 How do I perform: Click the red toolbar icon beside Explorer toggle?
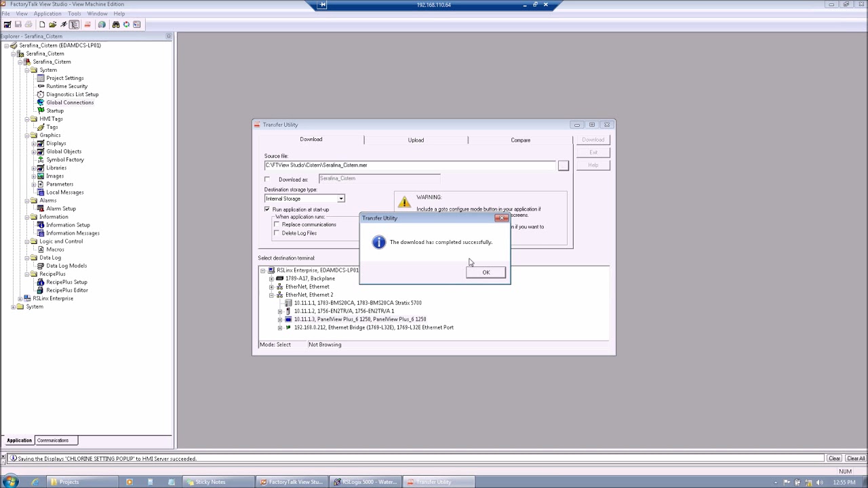click(x=87, y=24)
